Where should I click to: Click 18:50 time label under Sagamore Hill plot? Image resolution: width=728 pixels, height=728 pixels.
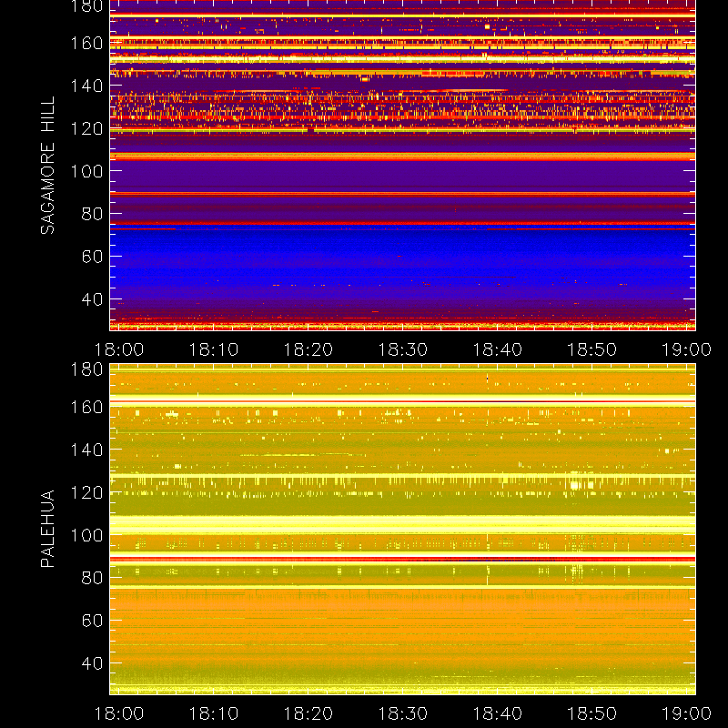pyautogui.click(x=592, y=349)
